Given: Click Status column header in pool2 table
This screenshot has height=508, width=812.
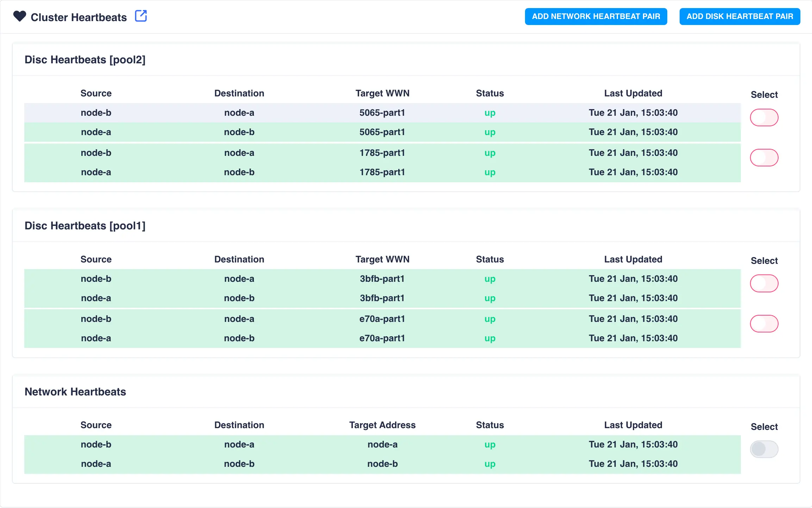Looking at the screenshot, I should [490, 93].
